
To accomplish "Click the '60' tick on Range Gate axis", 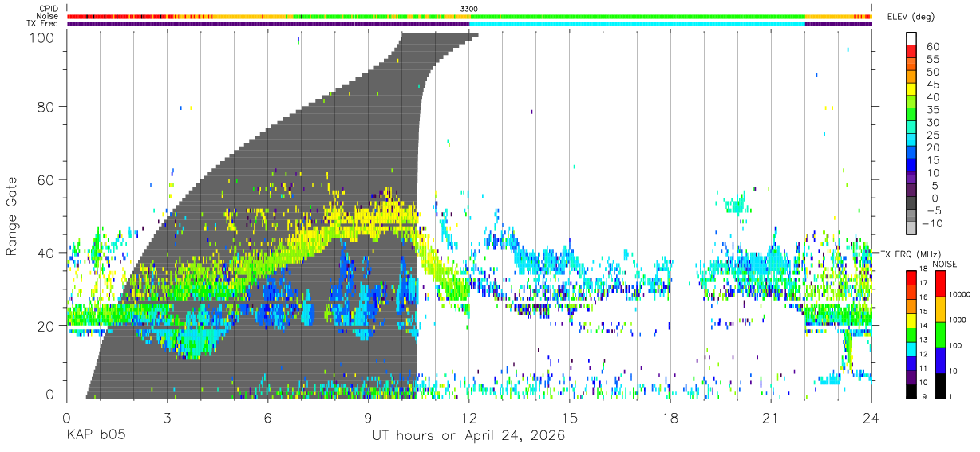I will 46,180.
